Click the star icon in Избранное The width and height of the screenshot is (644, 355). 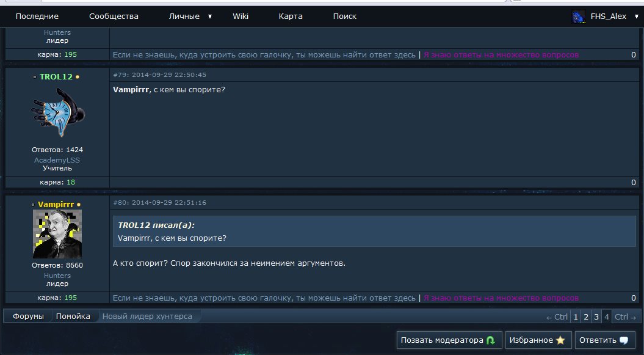(560, 340)
